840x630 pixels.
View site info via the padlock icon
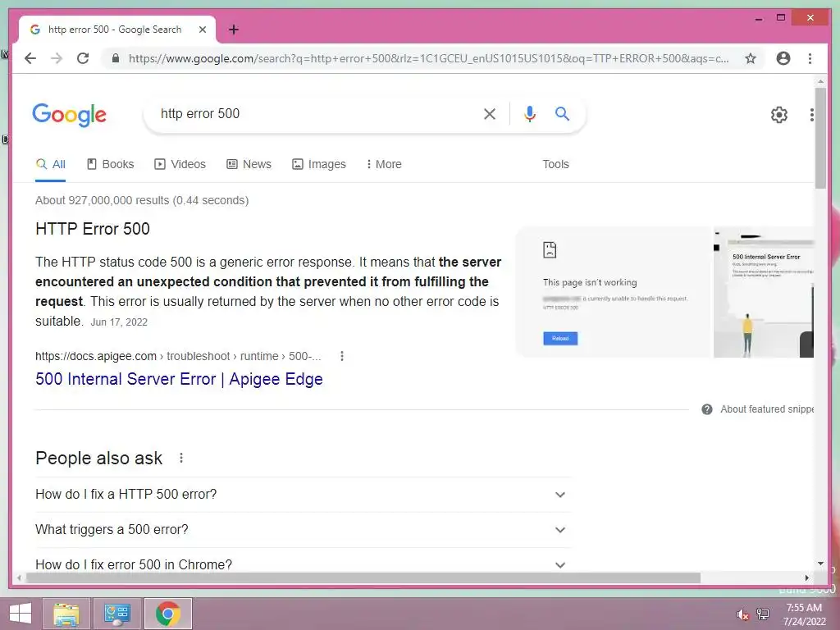[x=115, y=58]
